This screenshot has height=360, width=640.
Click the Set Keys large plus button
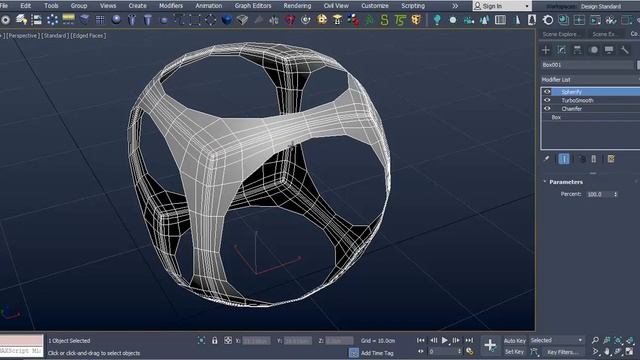(x=490, y=345)
